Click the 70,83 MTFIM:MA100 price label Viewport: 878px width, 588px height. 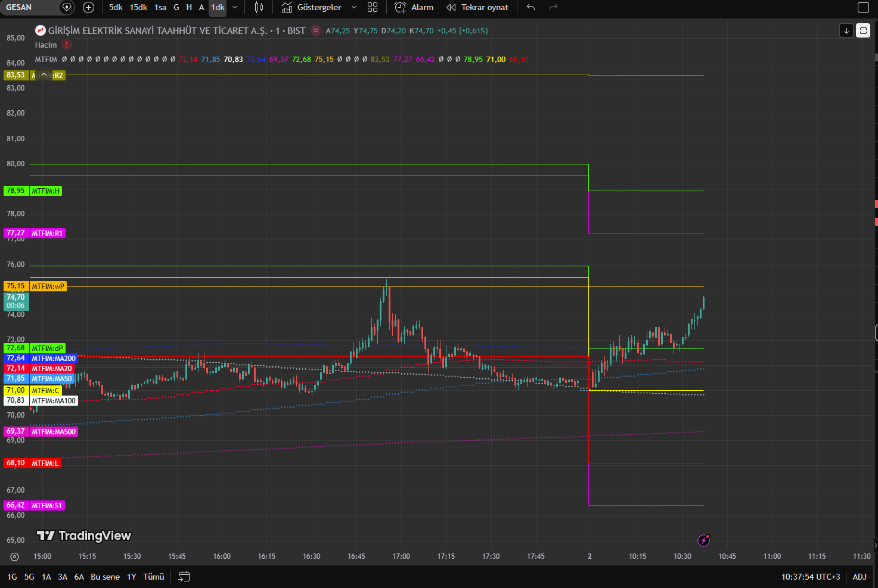coord(41,400)
